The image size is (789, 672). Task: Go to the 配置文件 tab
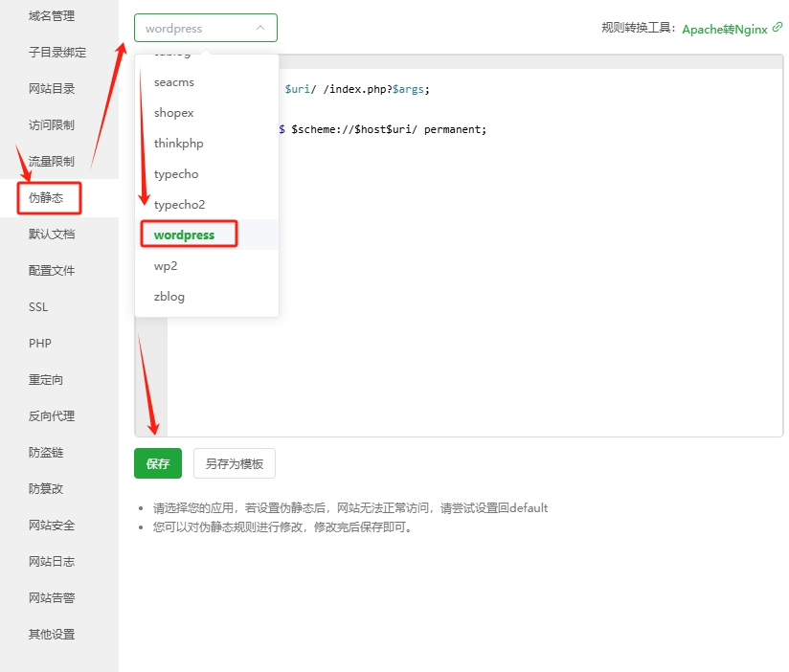tap(52, 271)
